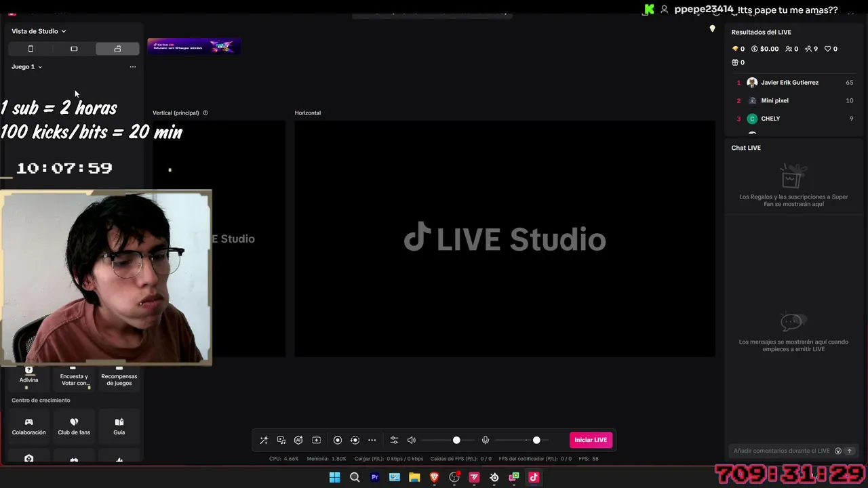The width and height of the screenshot is (868, 488).
Task: Open Windows taskbar search
Action: click(x=355, y=477)
